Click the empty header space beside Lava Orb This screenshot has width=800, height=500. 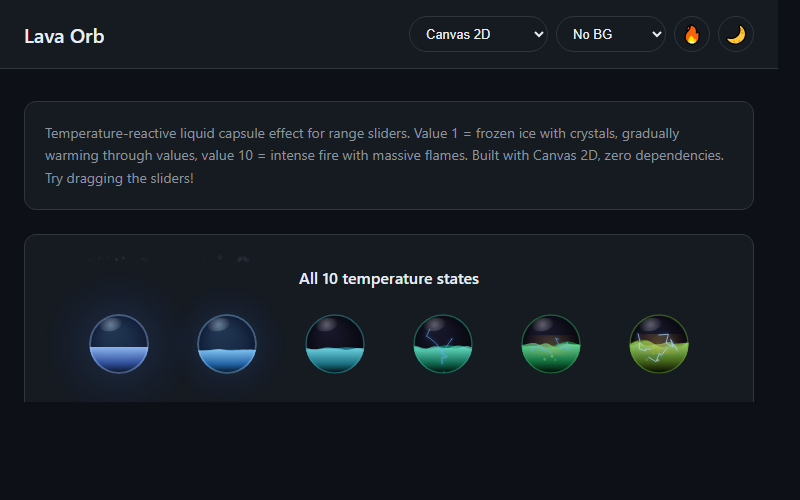(255, 34)
